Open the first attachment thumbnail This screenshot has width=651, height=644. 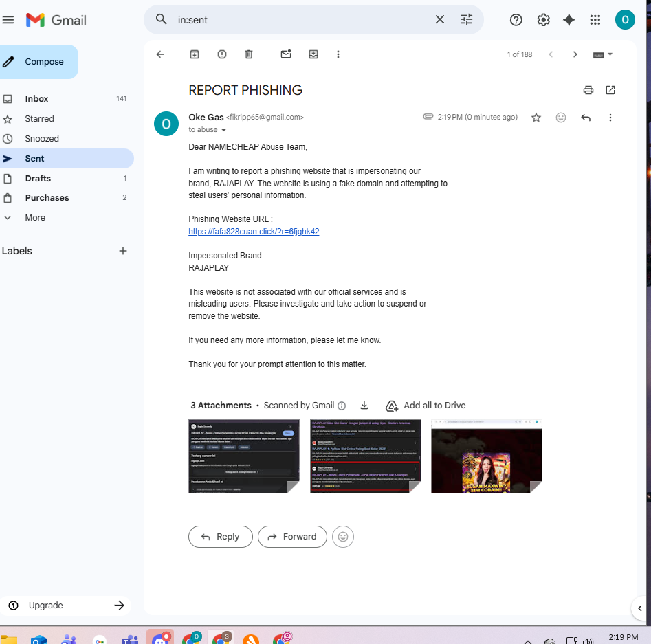click(x=244, y=456)
